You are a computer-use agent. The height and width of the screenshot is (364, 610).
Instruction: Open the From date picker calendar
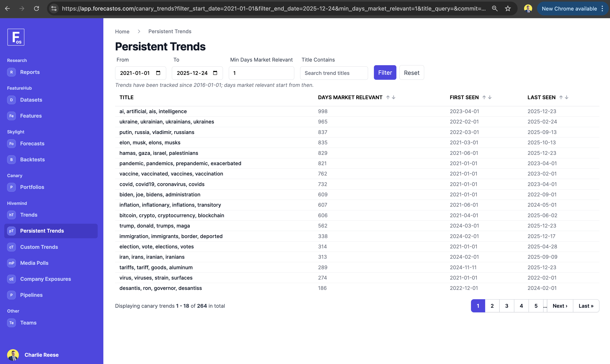tap(158, 73)
